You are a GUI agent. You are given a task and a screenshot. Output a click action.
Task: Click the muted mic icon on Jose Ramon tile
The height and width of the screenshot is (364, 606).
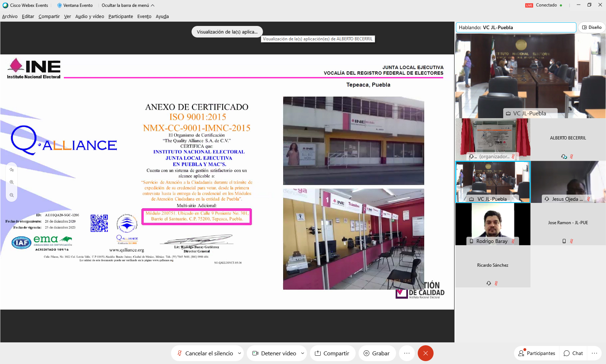(x=571, y=241)
